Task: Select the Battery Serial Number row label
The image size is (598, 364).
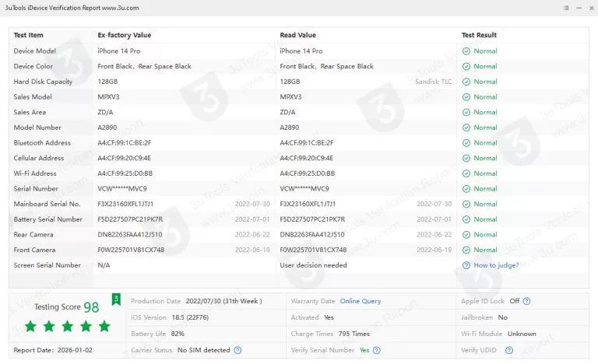Action: 48,219
